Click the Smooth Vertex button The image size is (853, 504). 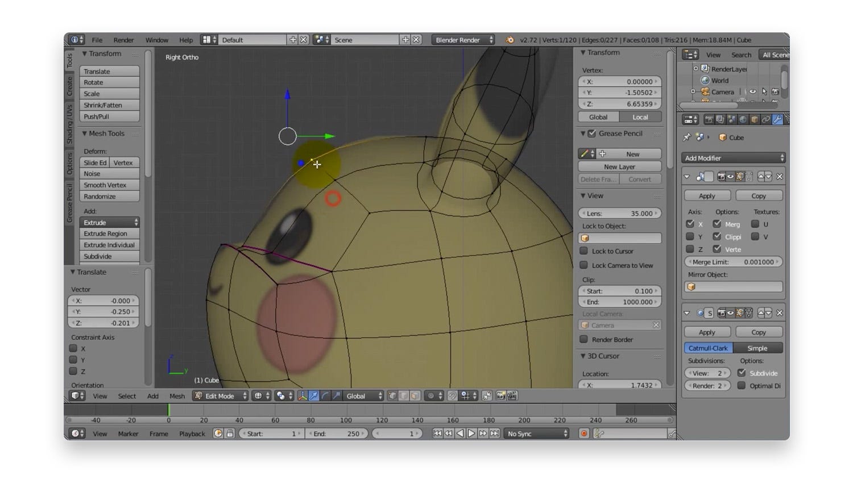point(110,185)
